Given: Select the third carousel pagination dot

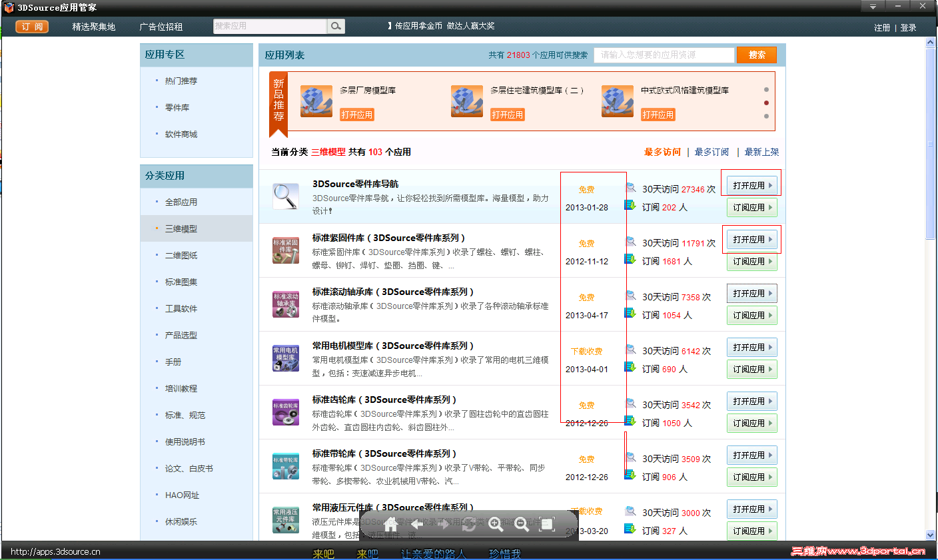Looking at the screenshot, I should click(766, 116).
